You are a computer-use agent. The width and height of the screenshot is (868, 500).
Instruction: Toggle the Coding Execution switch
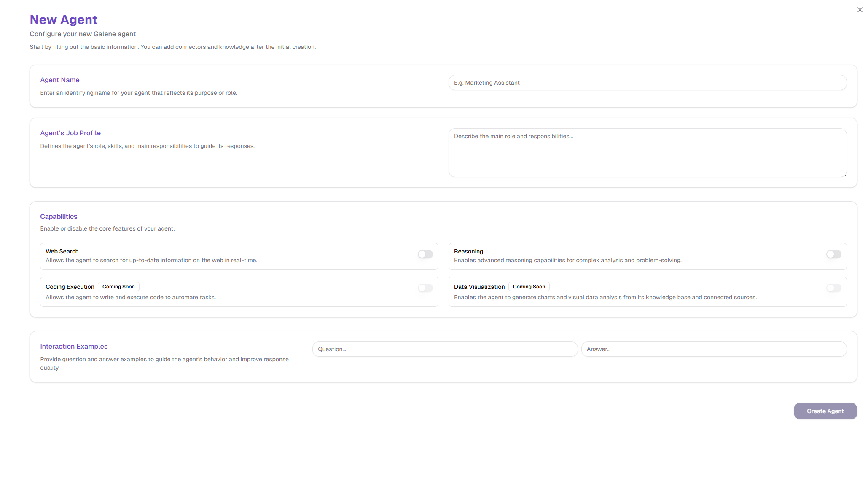click(425, 288)
